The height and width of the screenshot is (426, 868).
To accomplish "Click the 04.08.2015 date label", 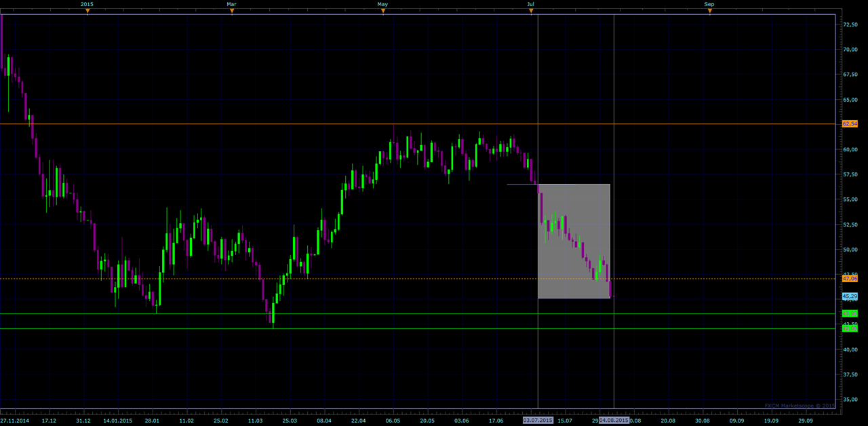I will point(614,421).
